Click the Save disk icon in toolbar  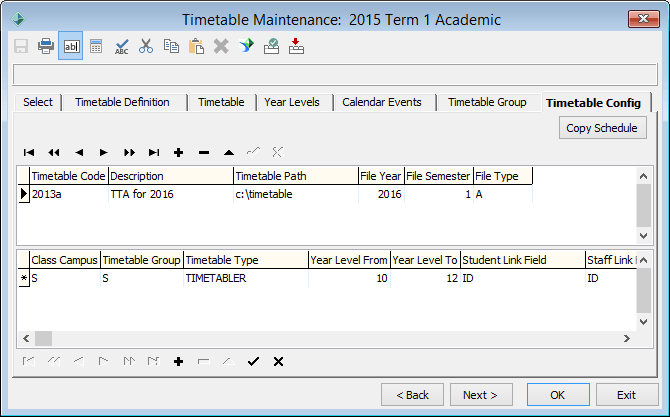pos(21,46)
